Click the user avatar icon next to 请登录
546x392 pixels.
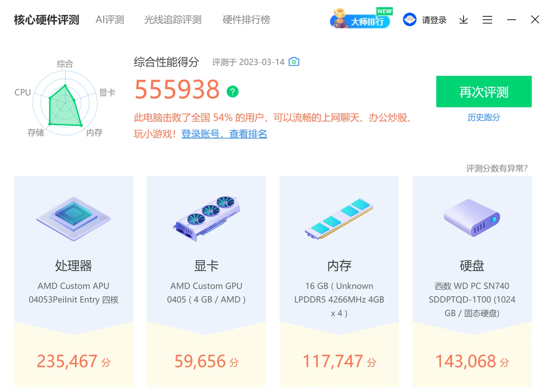[409, 20]
